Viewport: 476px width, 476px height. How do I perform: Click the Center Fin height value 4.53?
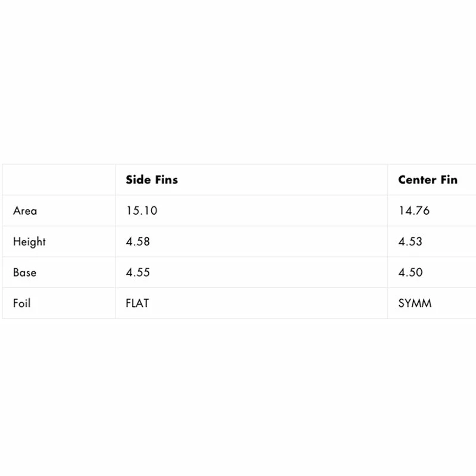(411, 242)
